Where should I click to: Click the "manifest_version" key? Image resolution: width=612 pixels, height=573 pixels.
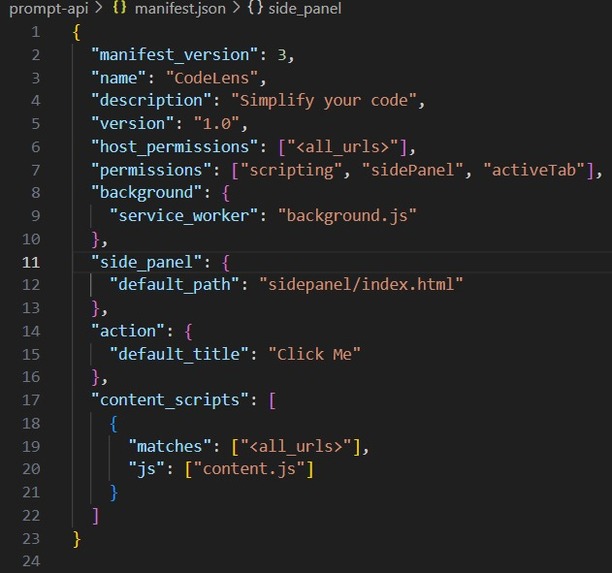pyautogui.click(x=174, y=55)
